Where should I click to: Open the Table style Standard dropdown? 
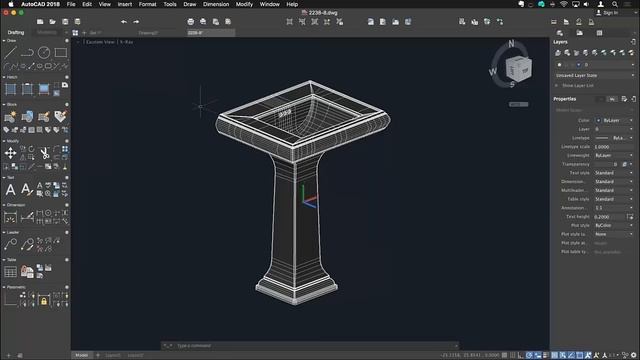tap(614, 199)
